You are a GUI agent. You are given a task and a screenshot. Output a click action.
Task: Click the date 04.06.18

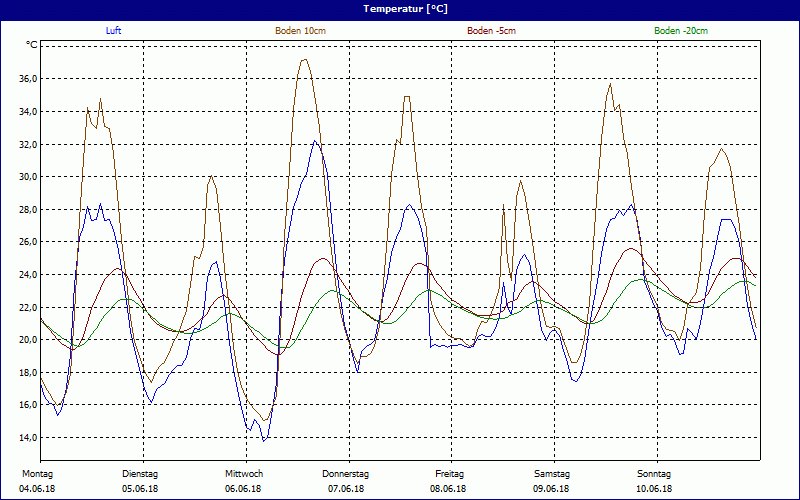(x=37, y=489)
